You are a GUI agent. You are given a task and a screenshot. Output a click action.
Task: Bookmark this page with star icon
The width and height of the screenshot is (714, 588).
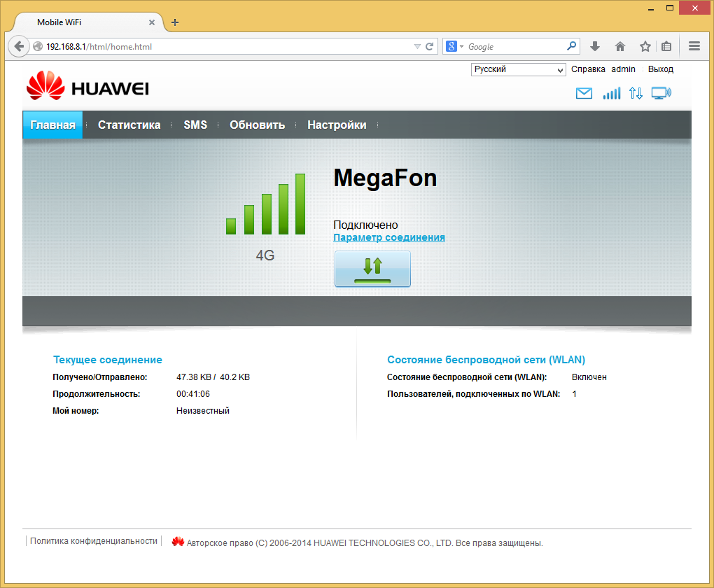645,46
